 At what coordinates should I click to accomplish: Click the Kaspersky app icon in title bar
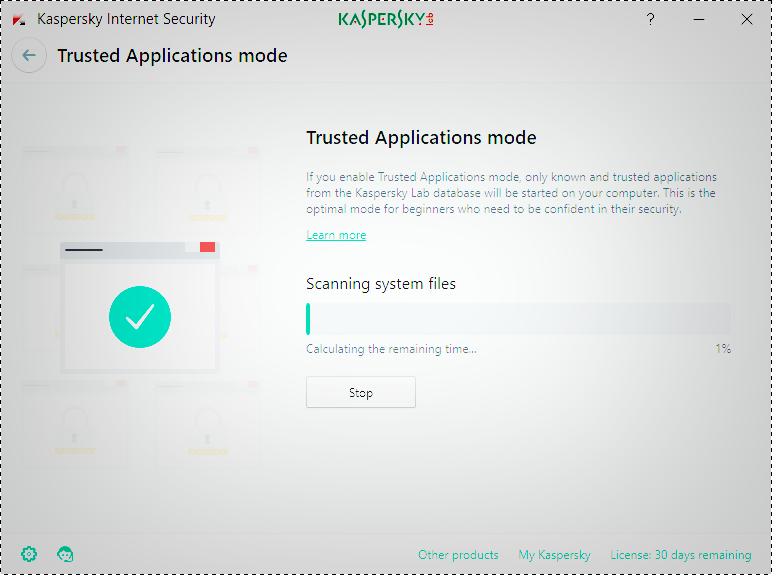coord(19,19)
